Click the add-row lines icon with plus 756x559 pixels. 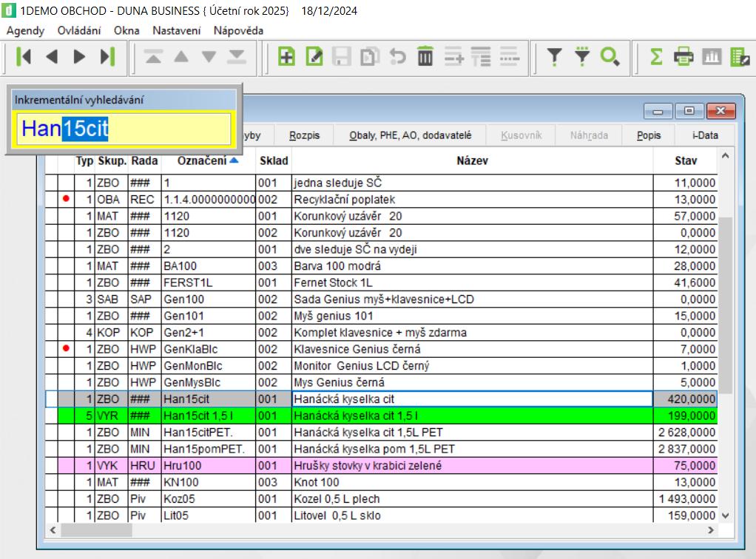[x=453, y=57]
